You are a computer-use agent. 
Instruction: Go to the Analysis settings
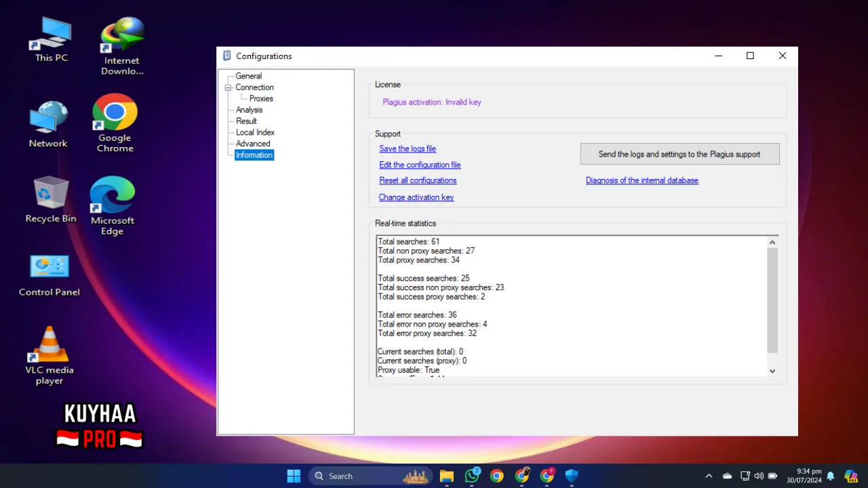point(249,110)
